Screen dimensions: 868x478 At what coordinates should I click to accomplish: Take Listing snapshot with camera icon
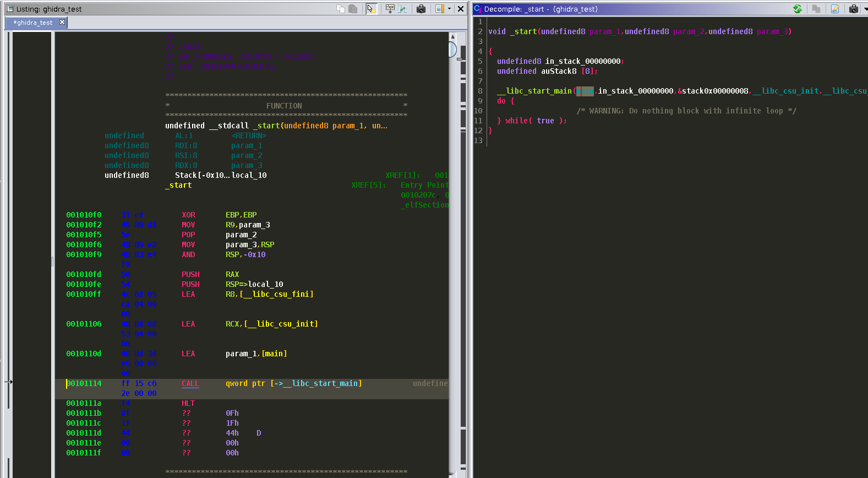pyautogui.click(x=421, y=9)
